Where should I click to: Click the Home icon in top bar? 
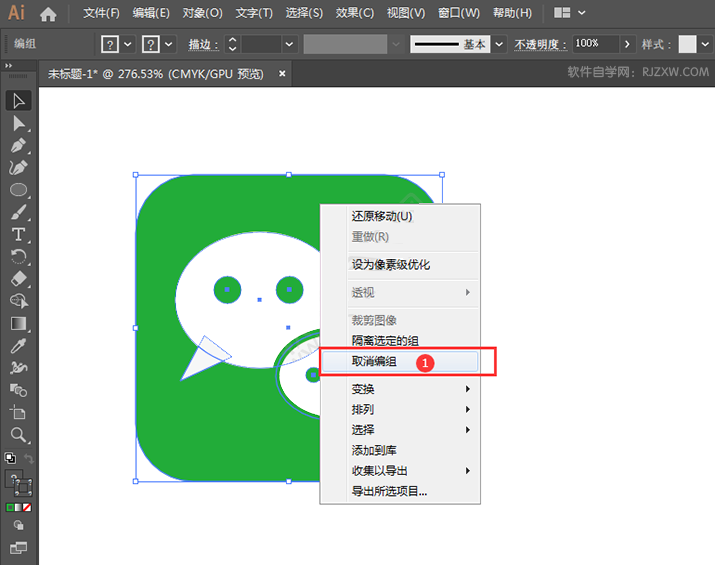(48, 14)
